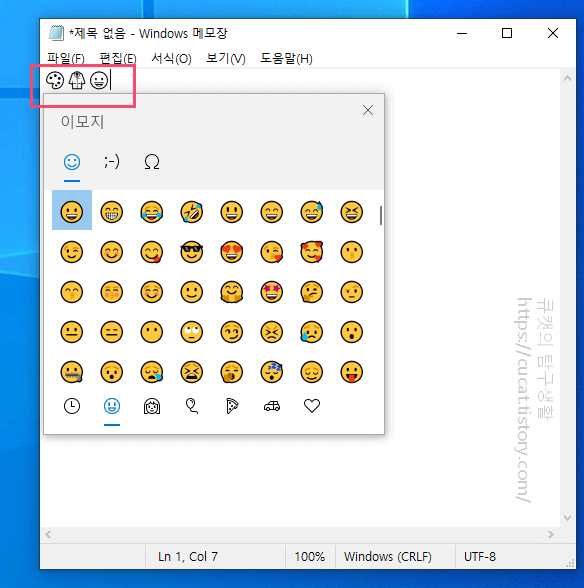This screenshot has width=584, height=588.
Task: Insert the beaming face showing teeth emoji
Action: click(112, 212)
